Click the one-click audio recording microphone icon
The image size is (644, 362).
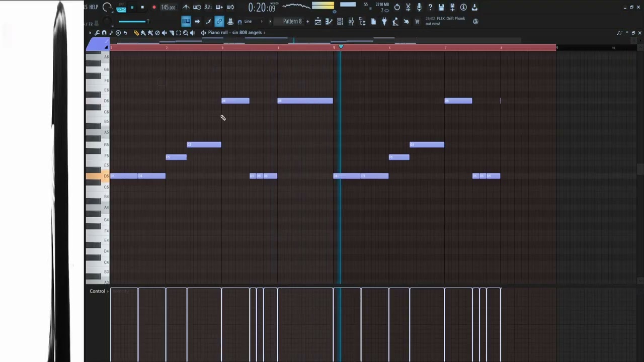tap(419, 7)
